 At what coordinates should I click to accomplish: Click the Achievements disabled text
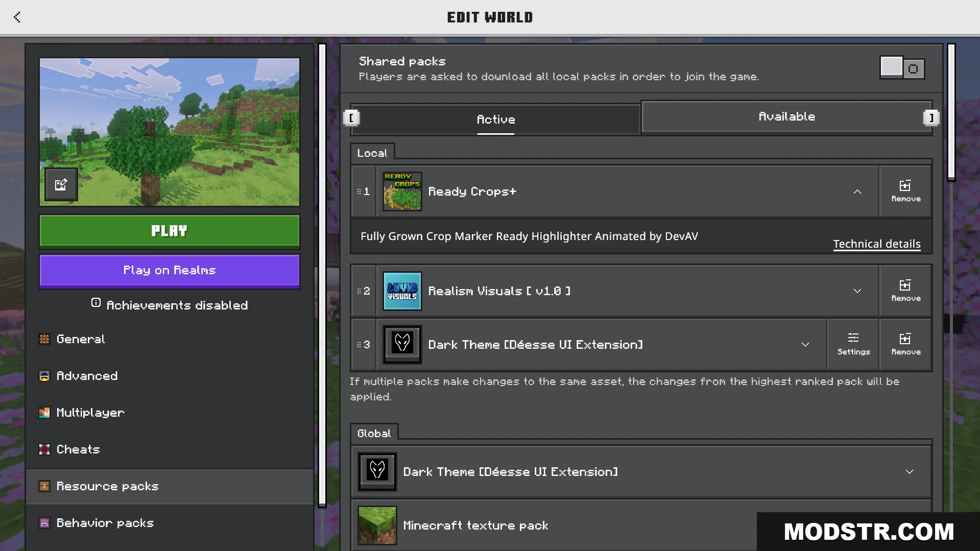click(177, 305)
